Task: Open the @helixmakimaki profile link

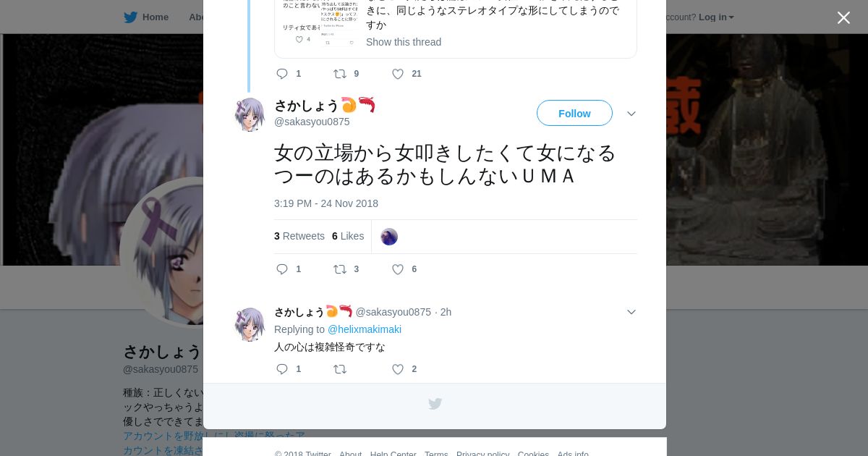Action: (x=365, y=329)
